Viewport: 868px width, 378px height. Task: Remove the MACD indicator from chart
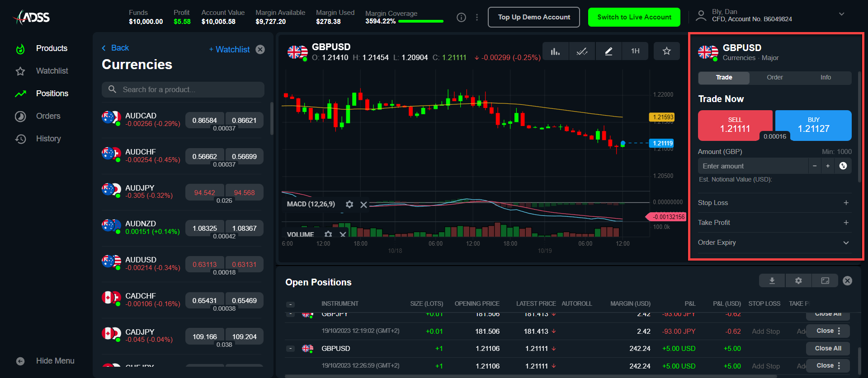click(x=363, y=205)
